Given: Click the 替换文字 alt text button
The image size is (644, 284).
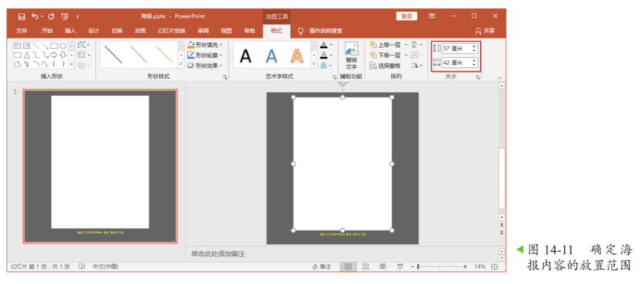Looking at the screenshot, I should tap(351, 56).
